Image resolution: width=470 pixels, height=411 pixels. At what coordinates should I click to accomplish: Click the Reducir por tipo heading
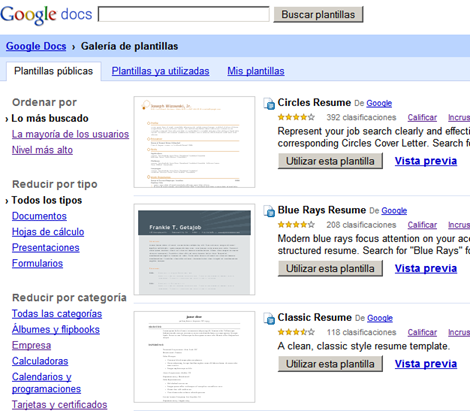55,184
